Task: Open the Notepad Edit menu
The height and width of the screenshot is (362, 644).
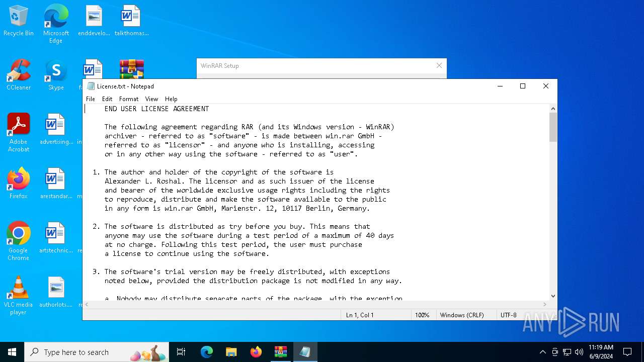Action: 107,99
